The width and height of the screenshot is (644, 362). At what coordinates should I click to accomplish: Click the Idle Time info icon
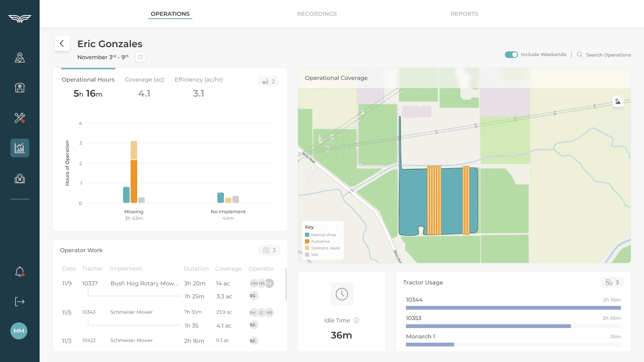pos(356,321)
